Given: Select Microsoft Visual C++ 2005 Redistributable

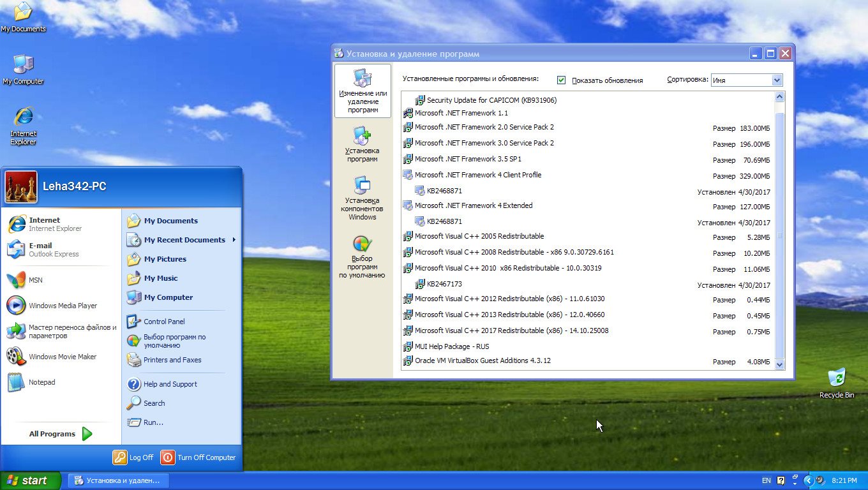Looking at the screenshot, I should tap(588, 236).
